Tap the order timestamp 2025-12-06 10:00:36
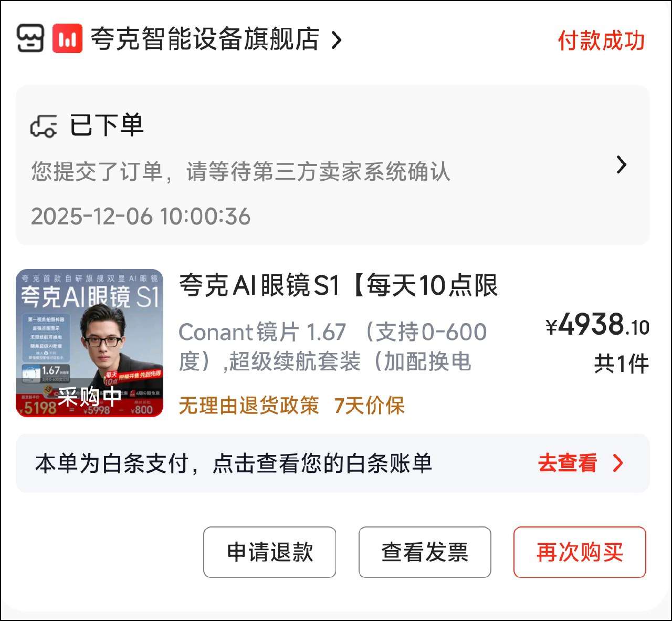Screen dimensions: 672x621 141,216
